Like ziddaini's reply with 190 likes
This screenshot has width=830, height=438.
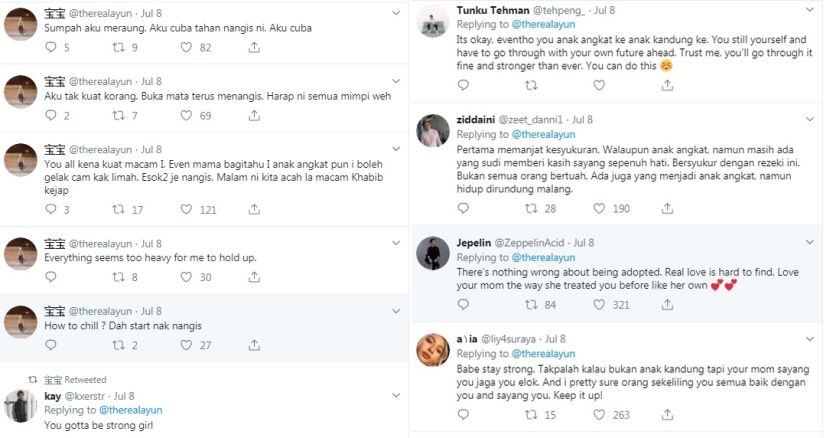(x=600, y=208)
